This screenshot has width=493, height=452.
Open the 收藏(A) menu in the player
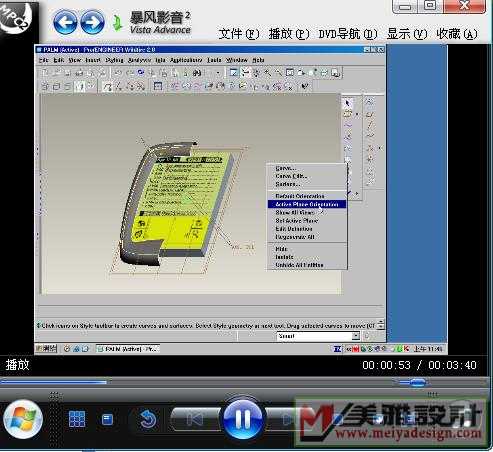457,34
